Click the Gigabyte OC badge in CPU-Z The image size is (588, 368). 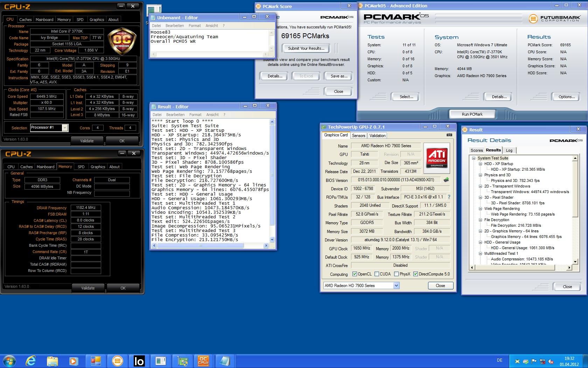tap(122, 42)
